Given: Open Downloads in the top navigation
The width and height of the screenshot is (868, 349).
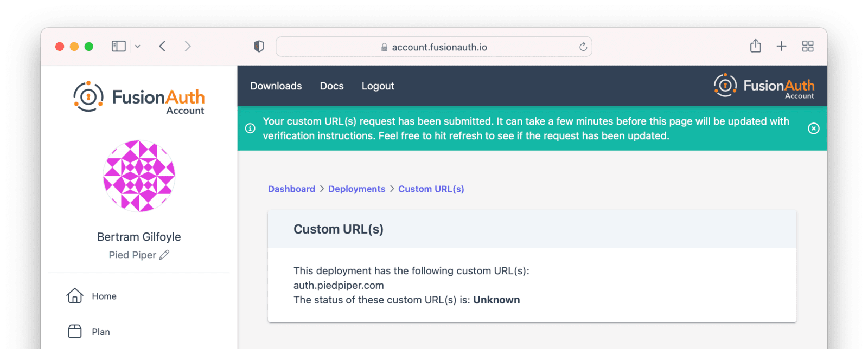Looking at the screenshot, I should coord(276,86).
